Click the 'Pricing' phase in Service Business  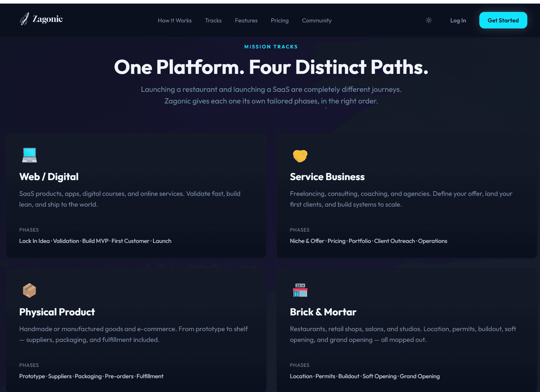(336, 241)
